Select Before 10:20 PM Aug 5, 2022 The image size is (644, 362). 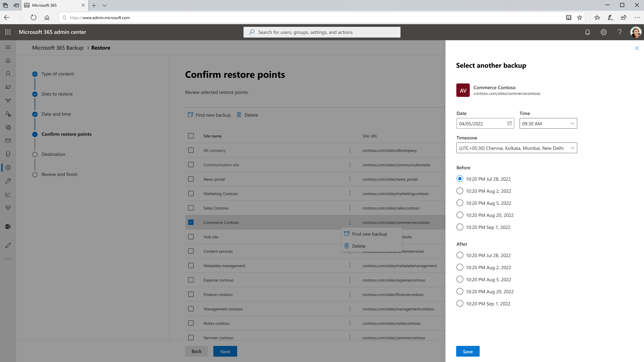click(460, 203)
